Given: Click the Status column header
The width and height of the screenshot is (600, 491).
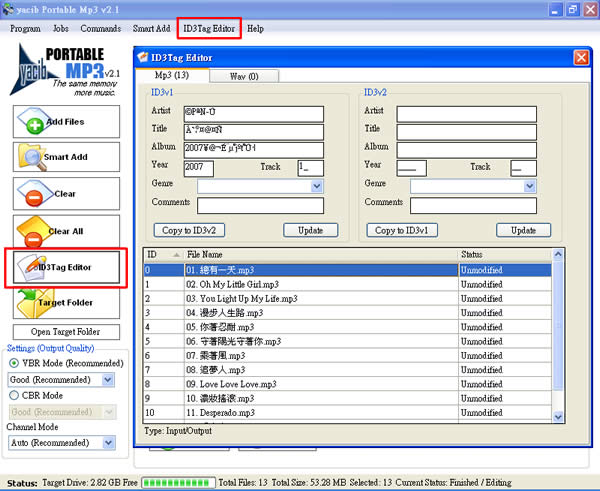Looking at the screenshot, I should click(505, 254).
